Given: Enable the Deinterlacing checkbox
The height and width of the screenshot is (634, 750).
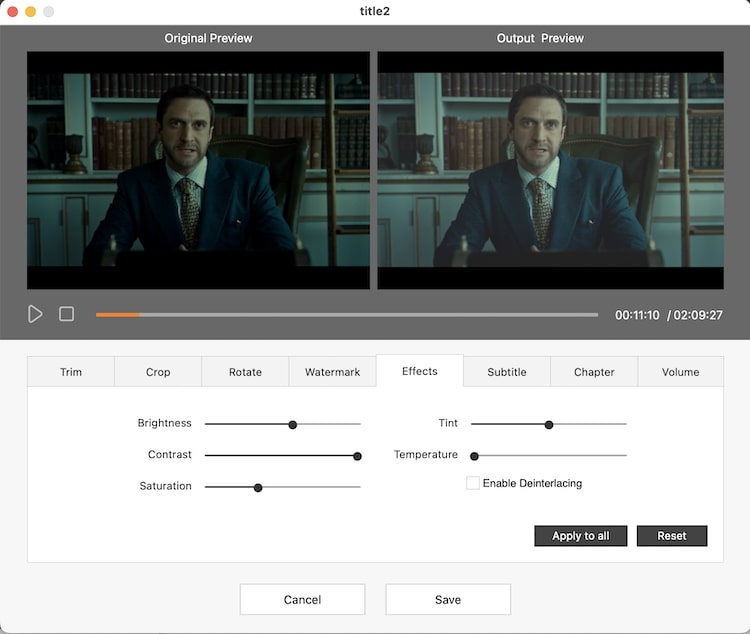Looking at the screenshot, I should (x=473, y=483).
